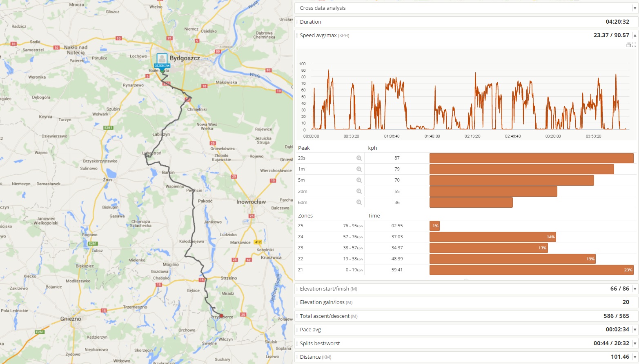
Task: Grab the drag handle left of Speed avg/max
Action: coord(297,36)
